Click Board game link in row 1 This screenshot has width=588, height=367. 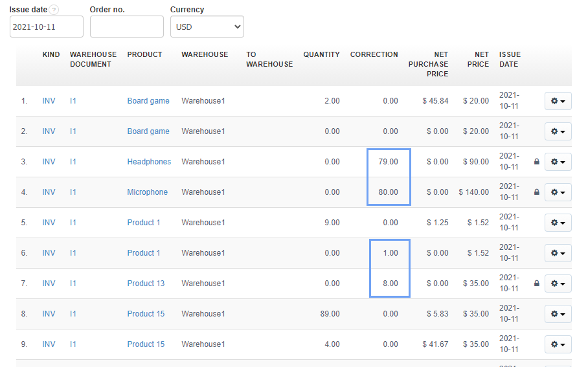pos(148,101)
